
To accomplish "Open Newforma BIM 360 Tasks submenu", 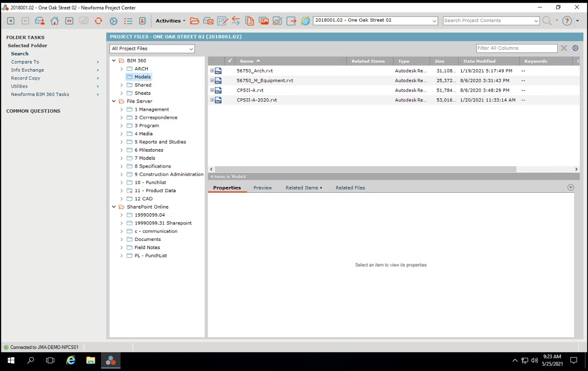I will point(55,94).
